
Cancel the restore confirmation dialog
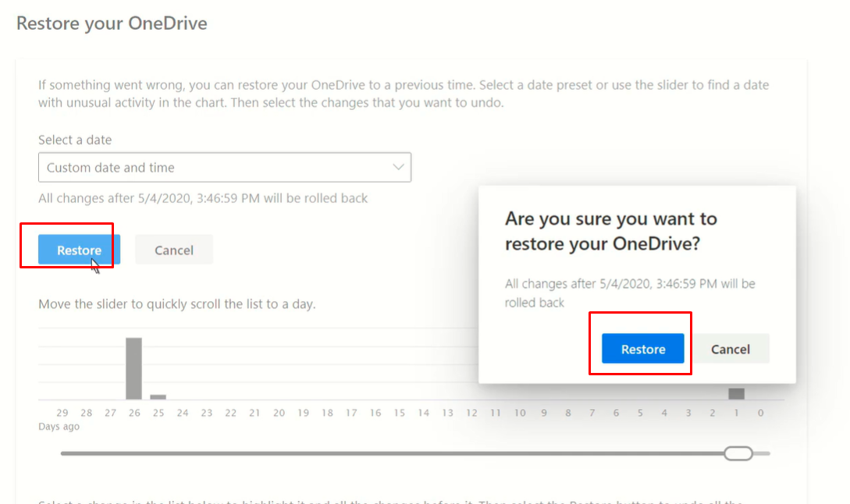[731, 349]
